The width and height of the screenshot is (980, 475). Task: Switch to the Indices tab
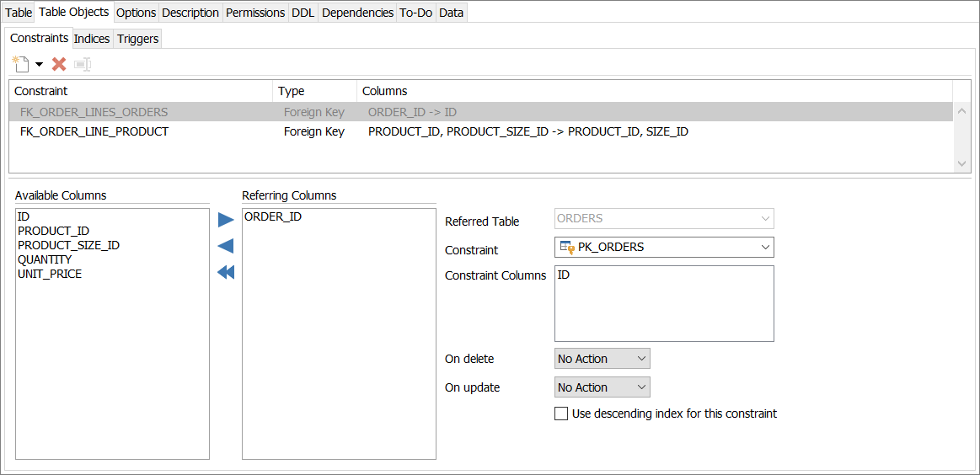click(92, 39)
